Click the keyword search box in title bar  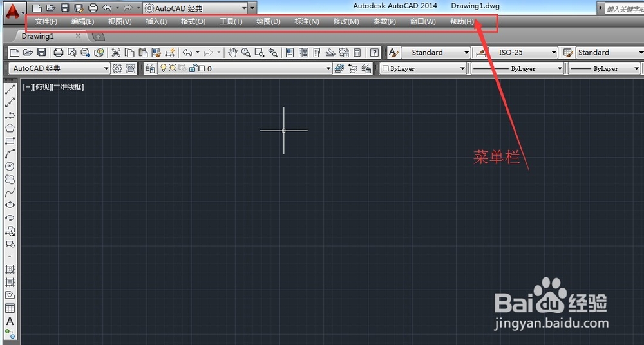tap(624, 8)
